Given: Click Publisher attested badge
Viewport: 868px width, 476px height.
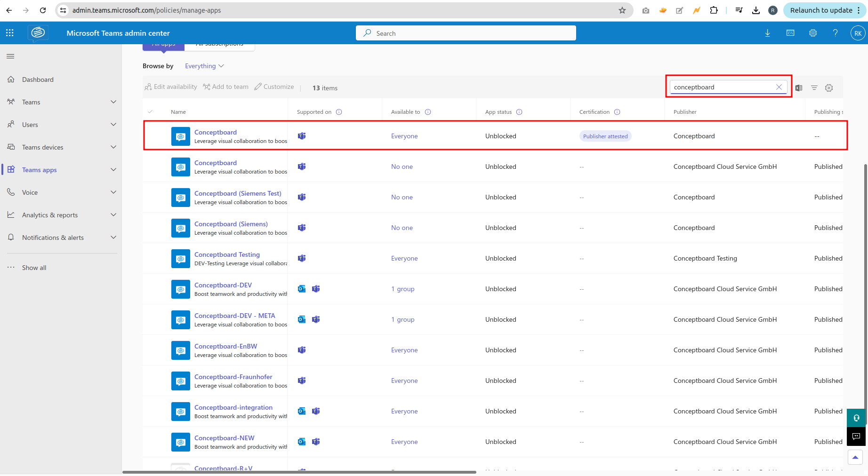Looking at the screenshot, I should tap(605, 136).
